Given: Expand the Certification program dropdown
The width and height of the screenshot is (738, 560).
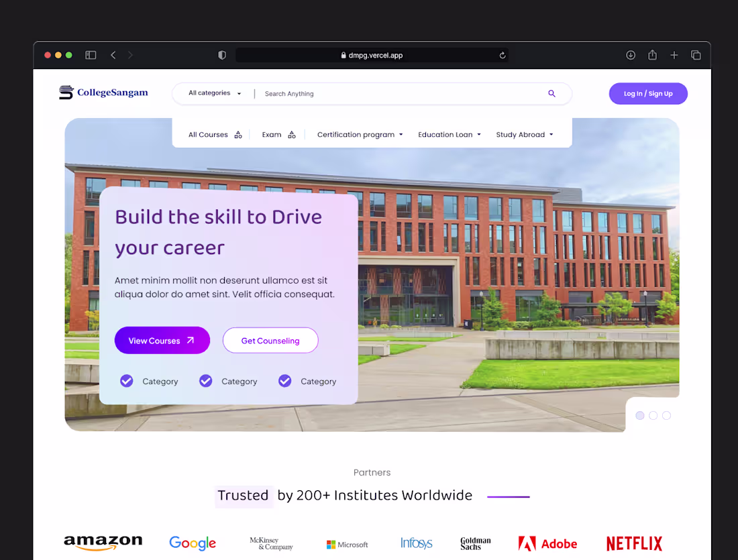Looking at the screenshot, I should [360, 134].
